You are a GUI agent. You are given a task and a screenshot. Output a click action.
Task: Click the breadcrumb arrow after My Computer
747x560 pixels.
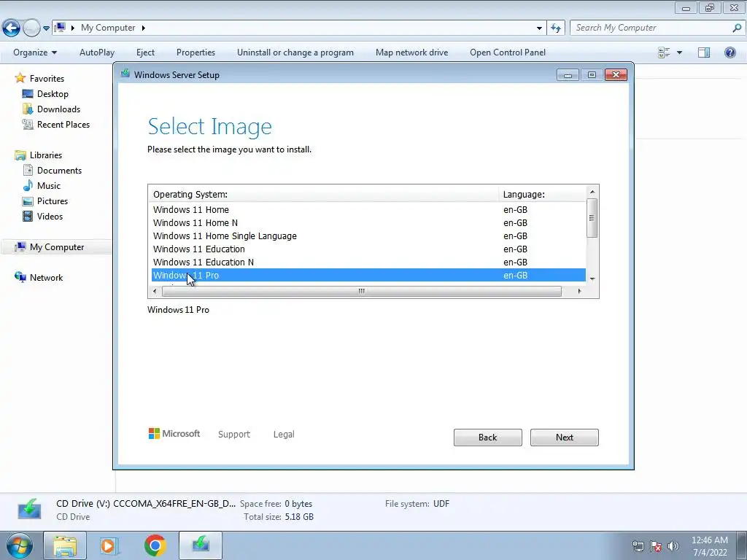point(143,28)
